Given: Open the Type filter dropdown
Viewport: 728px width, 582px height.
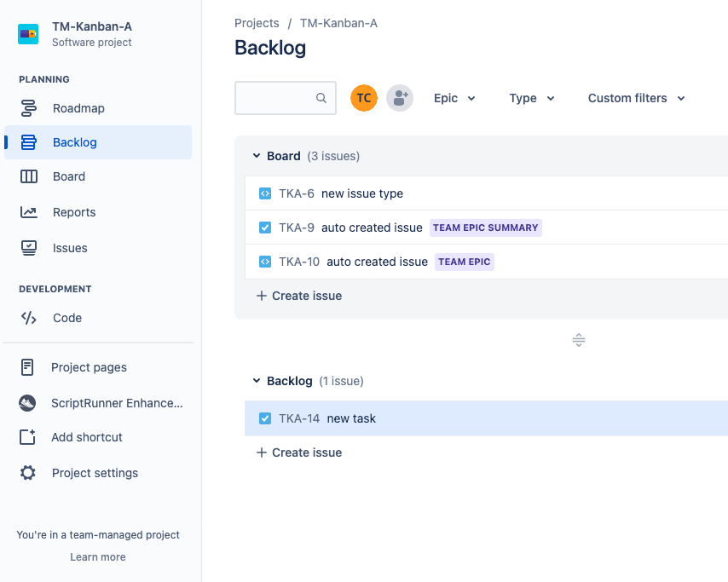Looking at the screenshot, I should (x=532, y=98).
